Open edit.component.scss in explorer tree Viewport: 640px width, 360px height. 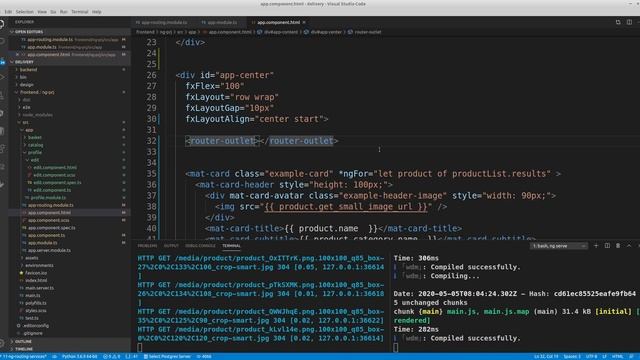click(x=54, y=175)
